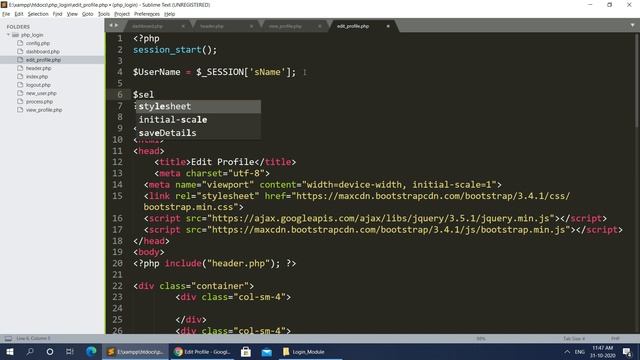Open the Project menu
The image size is (640, 360).
click(x=122, y=14)
